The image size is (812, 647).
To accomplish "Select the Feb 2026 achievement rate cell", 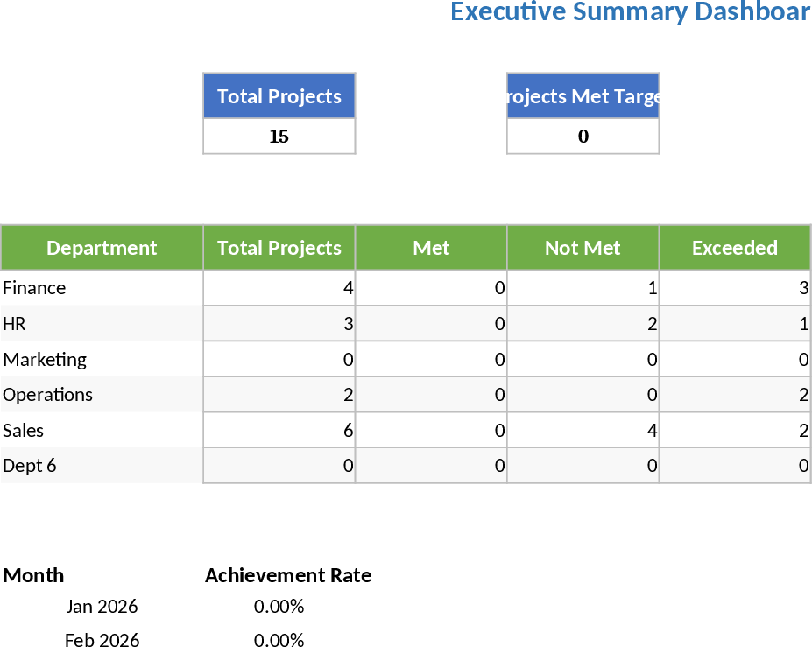I will [279, 640].
